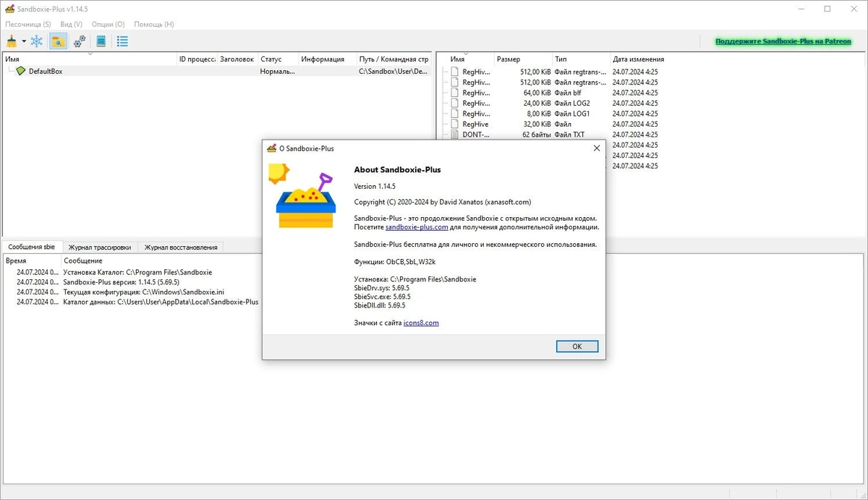Open the icons8.com link

point(421,323)
